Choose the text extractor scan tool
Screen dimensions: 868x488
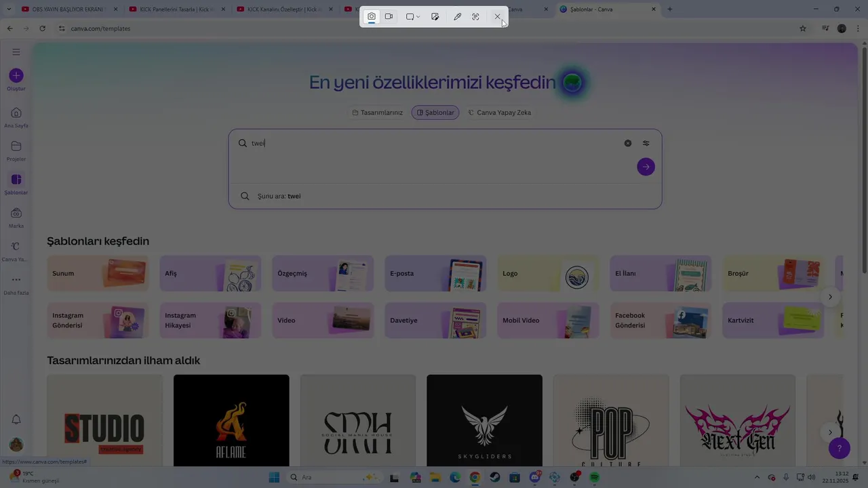click(475, 16)
